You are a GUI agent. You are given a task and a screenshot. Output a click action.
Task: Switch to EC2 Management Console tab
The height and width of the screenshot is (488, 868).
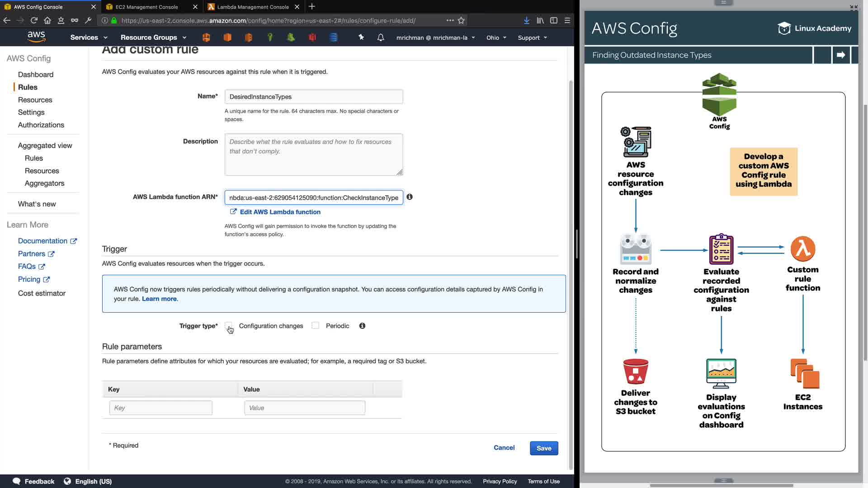pyautogui.click(x=146, y=7)
